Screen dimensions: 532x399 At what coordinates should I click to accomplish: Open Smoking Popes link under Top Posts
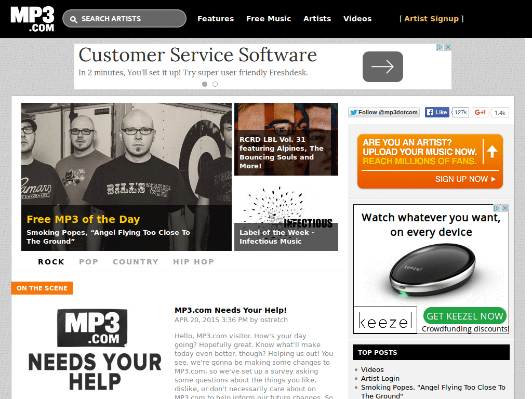point(433,391)
